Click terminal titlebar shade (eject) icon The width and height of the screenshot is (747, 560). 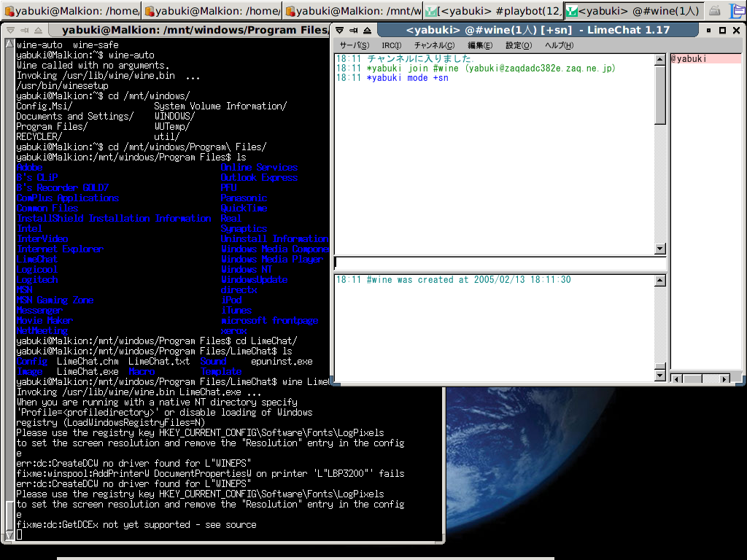pos(39,30)
